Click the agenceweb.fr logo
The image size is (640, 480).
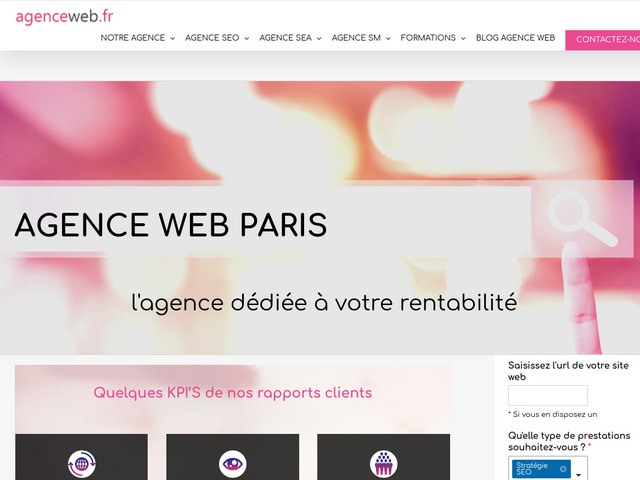click(x=64, y=15)
